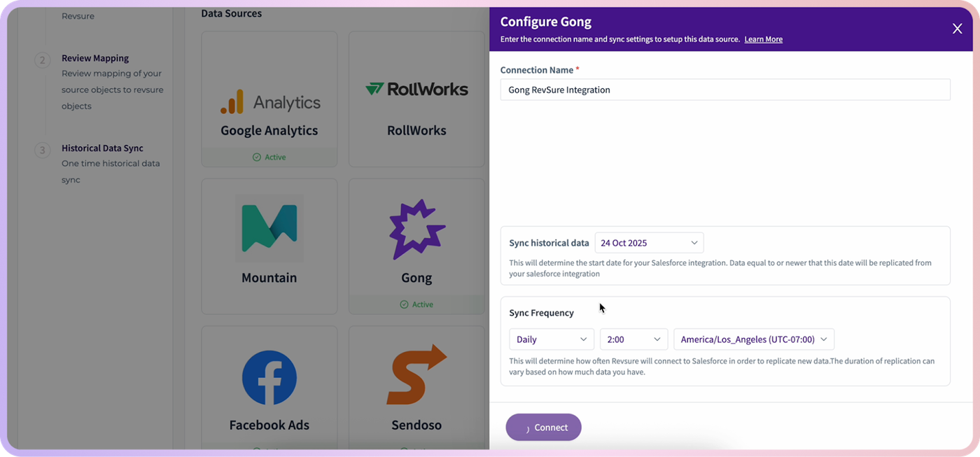Select step 2 Review Mapping
980x457 pixels.
pyautogui.click(x=95, y=58)
